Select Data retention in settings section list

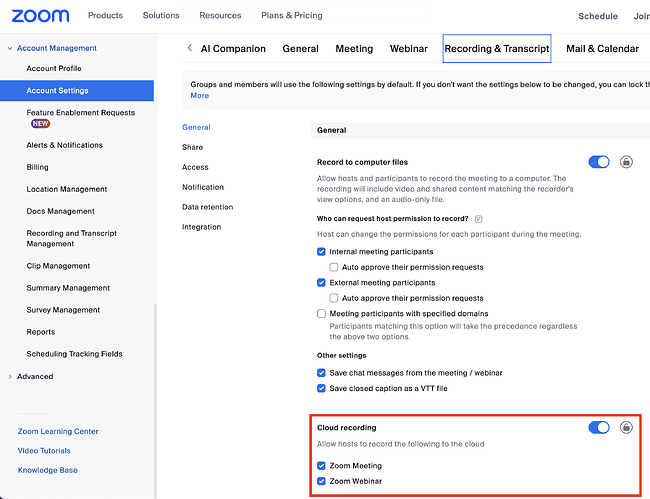[x=207, y=207]
